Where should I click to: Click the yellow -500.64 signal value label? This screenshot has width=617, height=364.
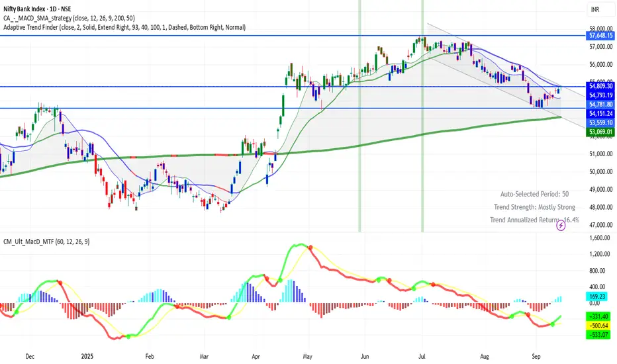tap(599, 326)
